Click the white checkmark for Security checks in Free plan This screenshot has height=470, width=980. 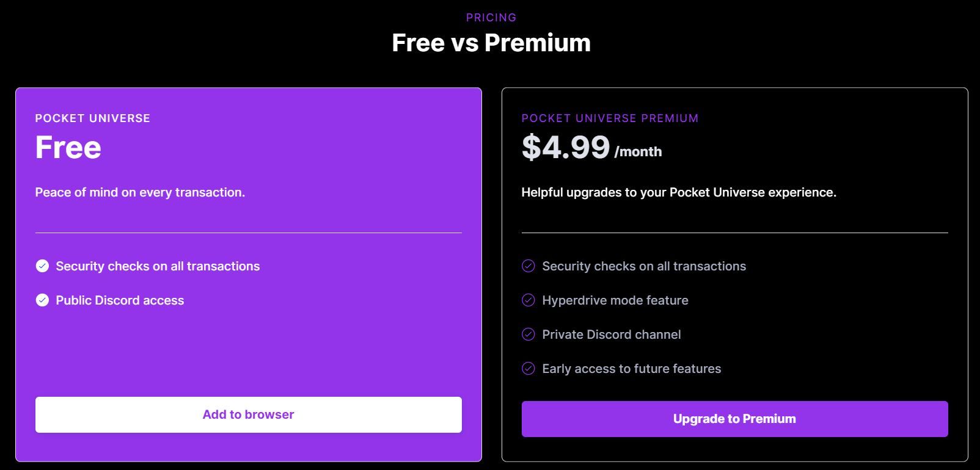(x=42, y=266)
